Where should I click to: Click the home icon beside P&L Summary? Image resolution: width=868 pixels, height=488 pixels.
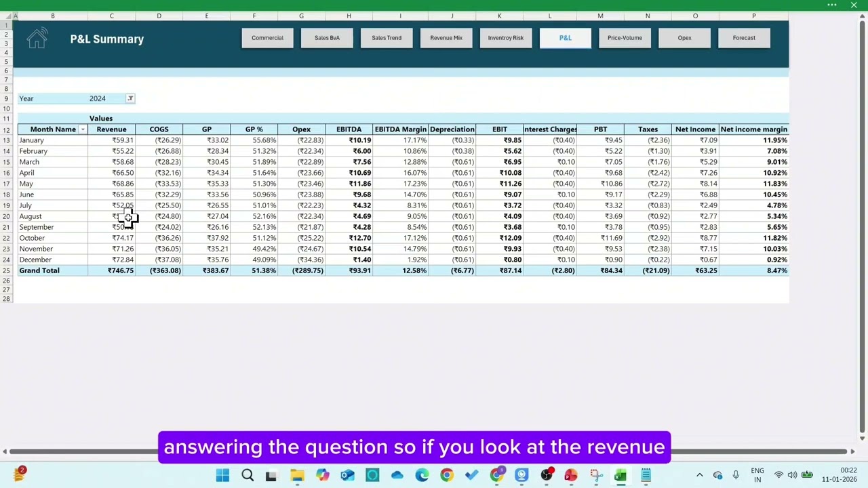[37, 38]
